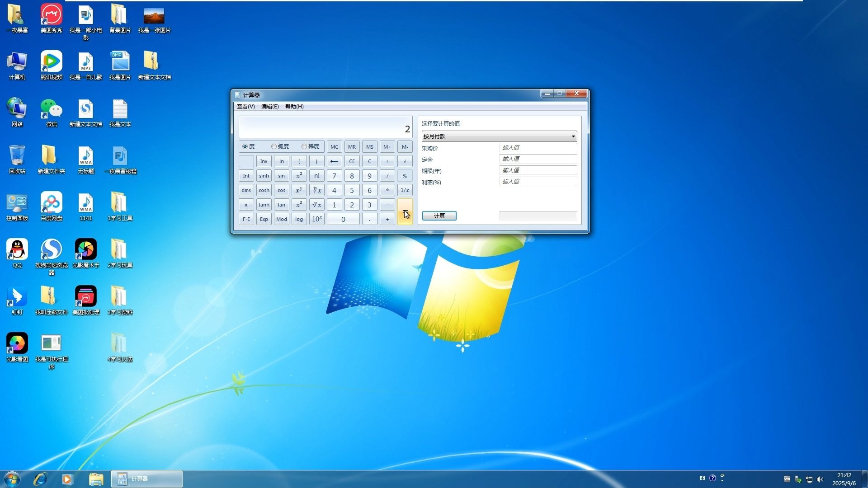Click the sinh function key
Viewport: 868px width, 488px height.
264,176
